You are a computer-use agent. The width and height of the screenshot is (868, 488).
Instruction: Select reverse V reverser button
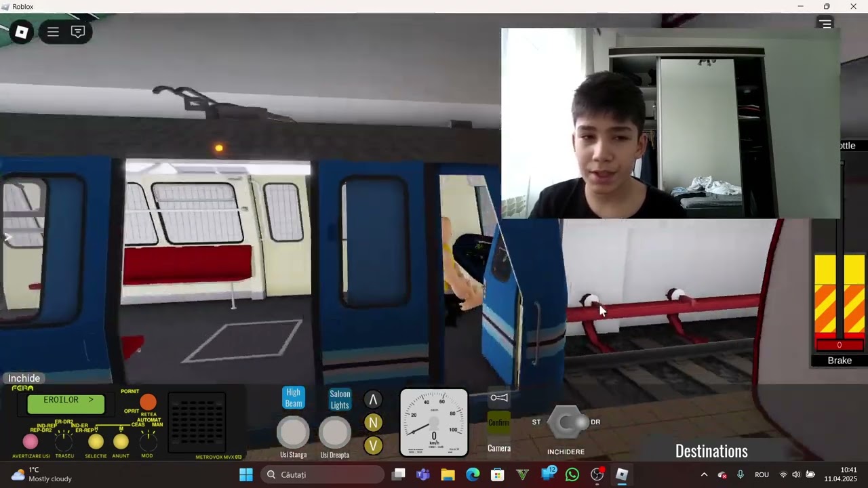coord(373,445)
